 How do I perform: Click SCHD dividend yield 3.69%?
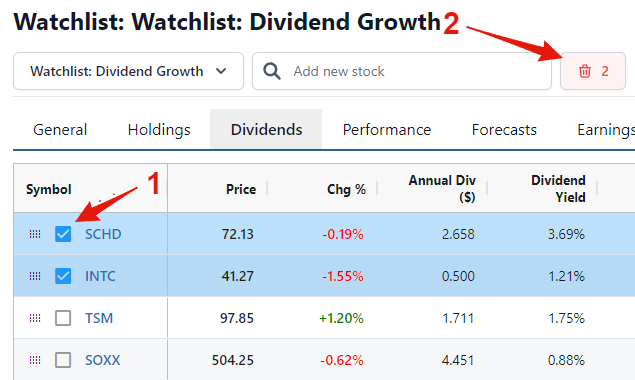click(x=566, y=234)
